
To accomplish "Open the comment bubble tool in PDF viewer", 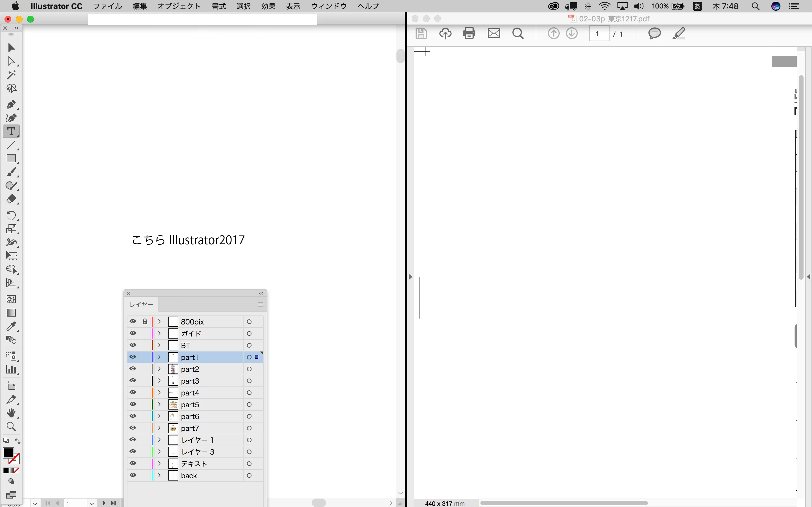I will point(654,33).
